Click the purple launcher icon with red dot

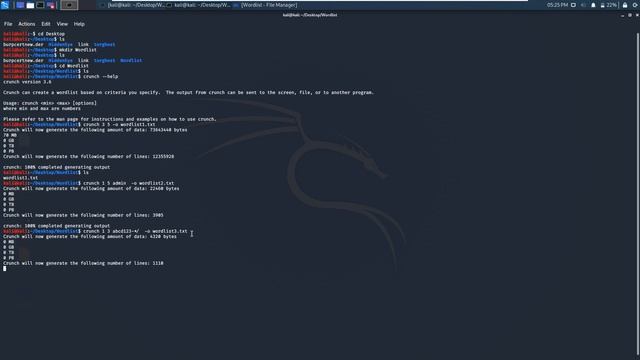coord(51,5)
